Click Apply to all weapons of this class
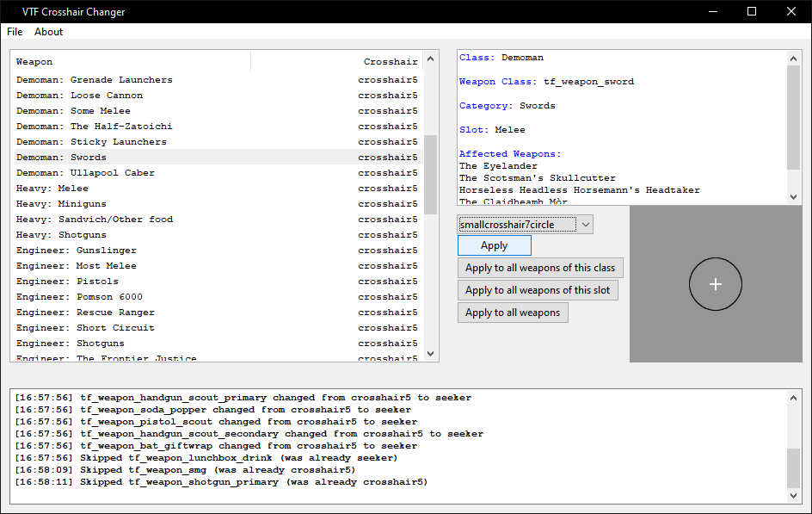The image size is (812, 514). pyautogui.click(x=540, y=268)
